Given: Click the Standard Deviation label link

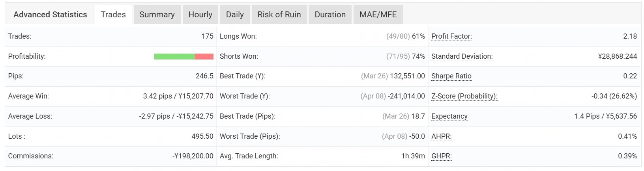Looking at the screenshot, I should click(x=462, y=56).
